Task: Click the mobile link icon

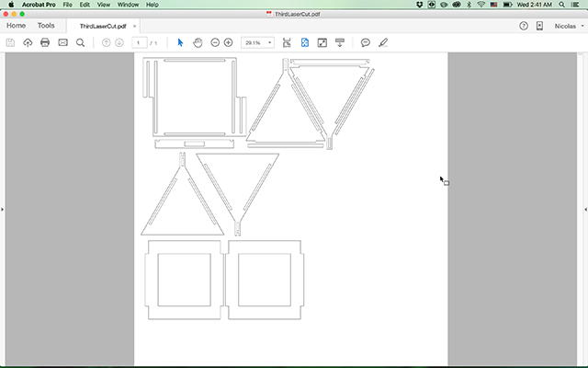Action: [x=539, y=26]
